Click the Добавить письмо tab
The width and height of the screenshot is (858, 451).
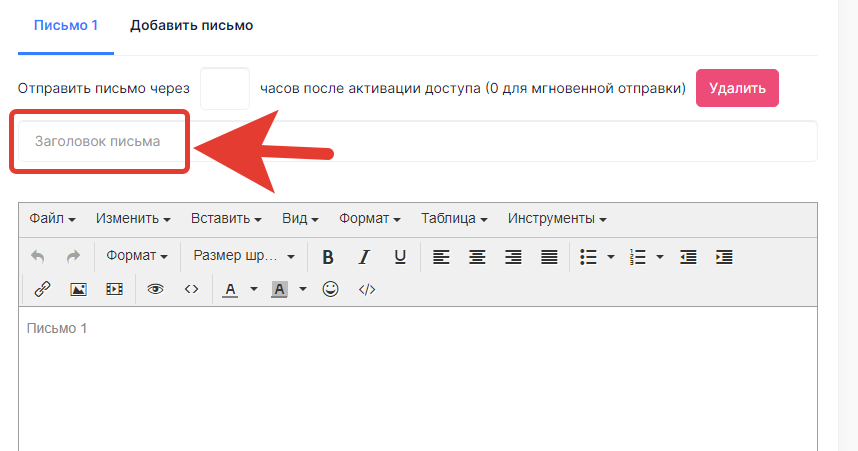point(192,25)
